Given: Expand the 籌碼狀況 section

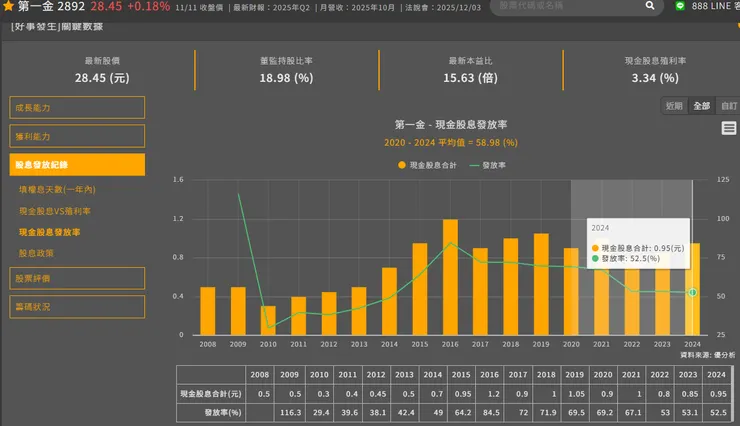Looking at the screenshot, I should (x=77, y=307).
